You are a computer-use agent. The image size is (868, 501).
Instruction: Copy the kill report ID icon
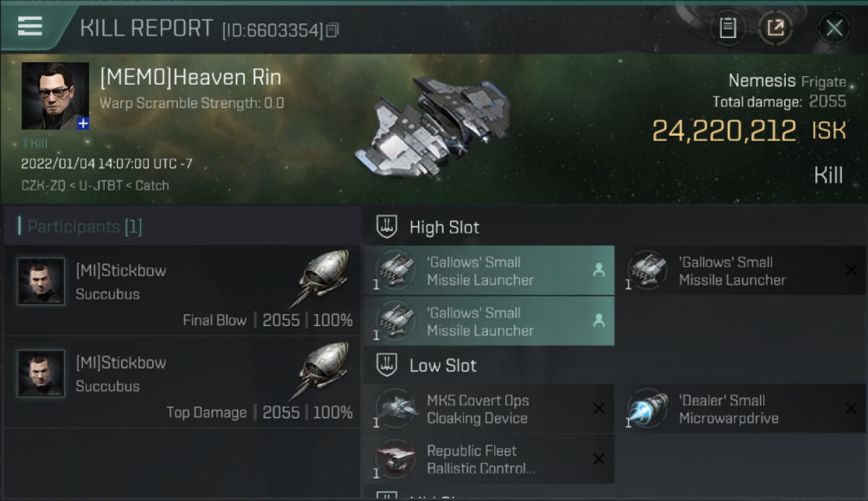pyautogui.click(x=333, y=29)
